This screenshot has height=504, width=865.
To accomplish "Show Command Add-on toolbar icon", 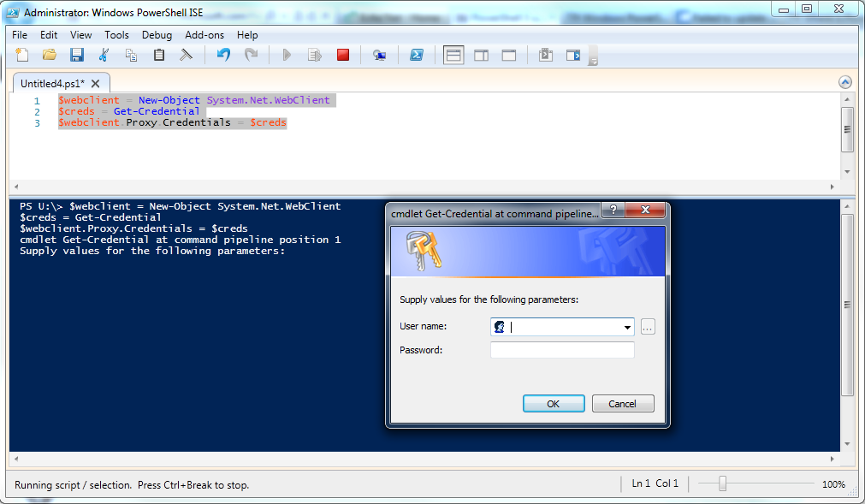I will 573,55.
